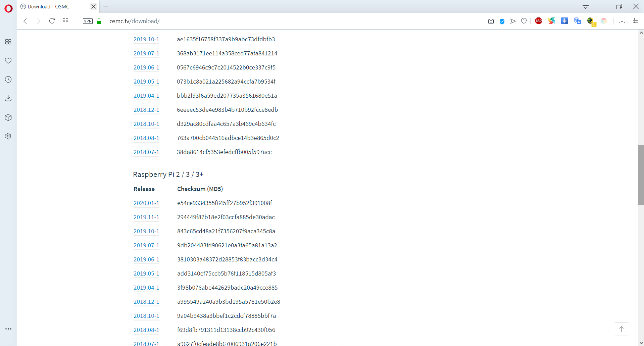Image resolution: width=644 pixels, height=346 pixels.
Task: Open Speed Dial start page from toolbar
Action: pos(65,21)
